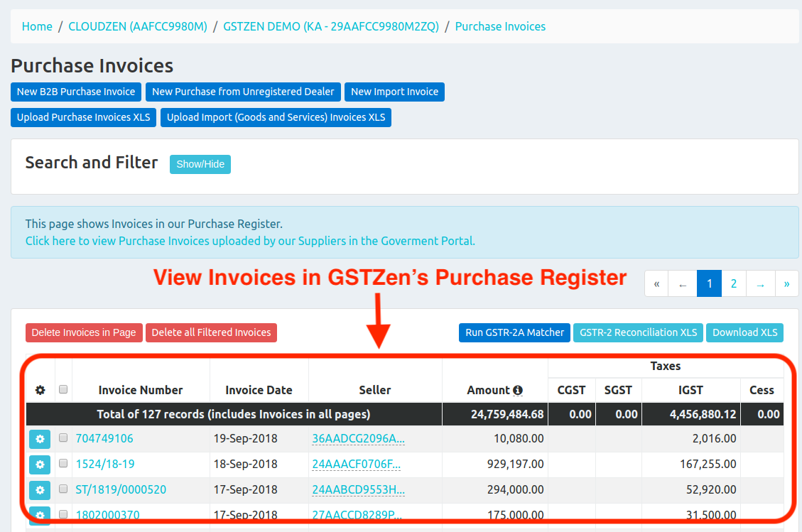Check the box for invoice 1524/18-19
This screenshot has width=802, height=532.
click(x=63, y=463)
